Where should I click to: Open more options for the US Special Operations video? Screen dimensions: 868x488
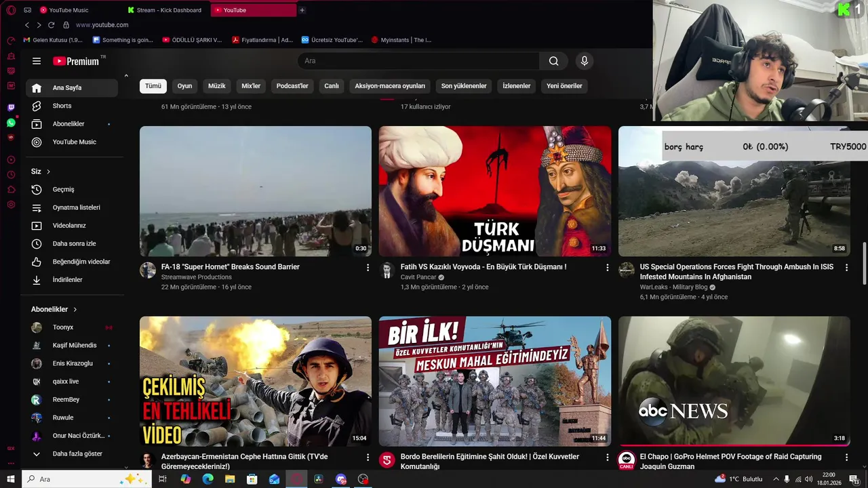click(846, 268)
